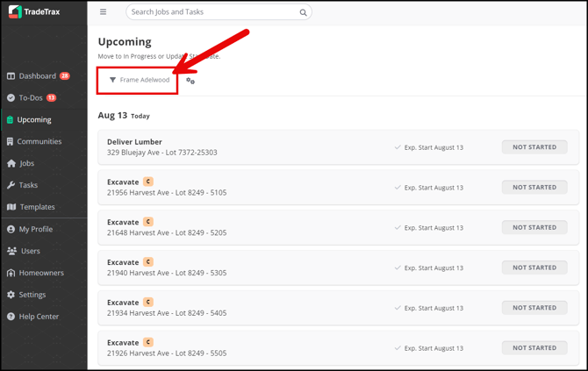Image resolution: width=588 pixels, height=371 pixels.
Task: Click the Settings gear icon in sidebar
Action: 11,295
